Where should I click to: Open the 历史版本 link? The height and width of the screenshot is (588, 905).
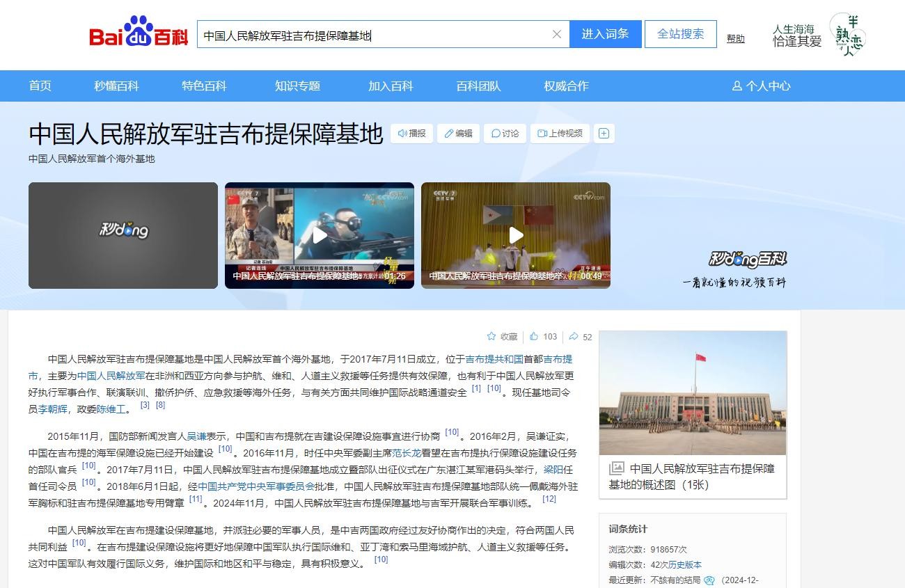685,565
